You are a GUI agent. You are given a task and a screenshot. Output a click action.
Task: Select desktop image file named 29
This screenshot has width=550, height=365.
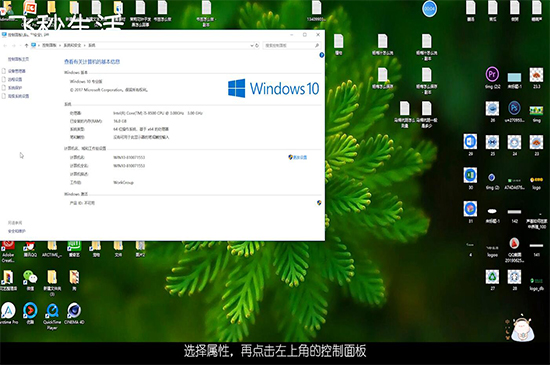coord(470,145)
